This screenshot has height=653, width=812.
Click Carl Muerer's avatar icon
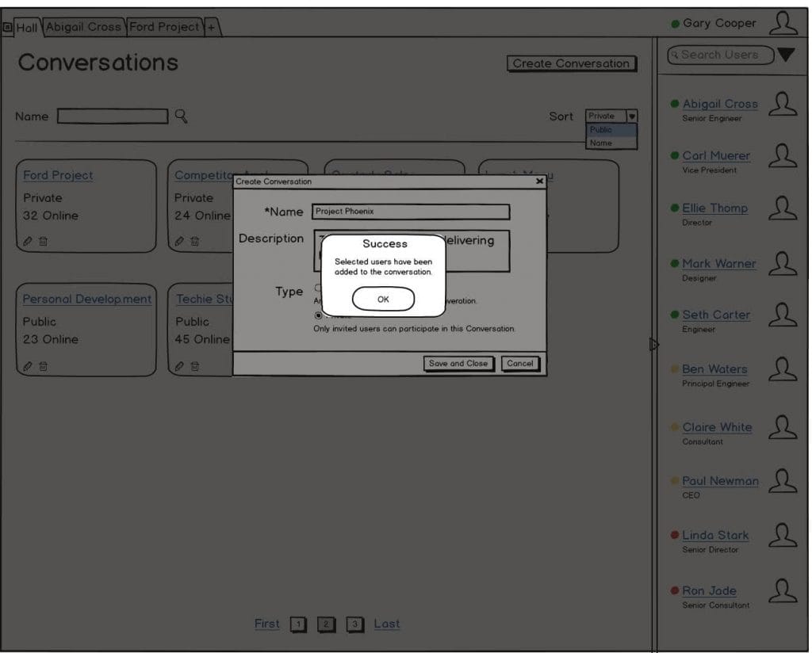(783, 156)
